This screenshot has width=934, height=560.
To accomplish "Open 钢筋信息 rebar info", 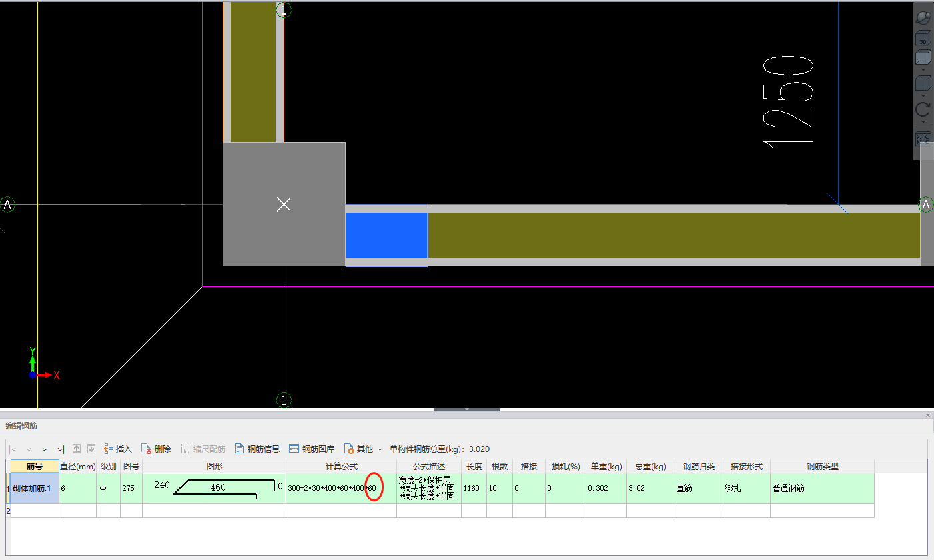I will 257,449.
